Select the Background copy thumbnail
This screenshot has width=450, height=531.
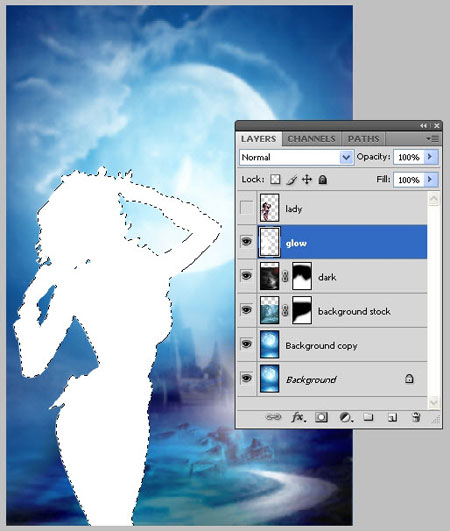(270, 344)
